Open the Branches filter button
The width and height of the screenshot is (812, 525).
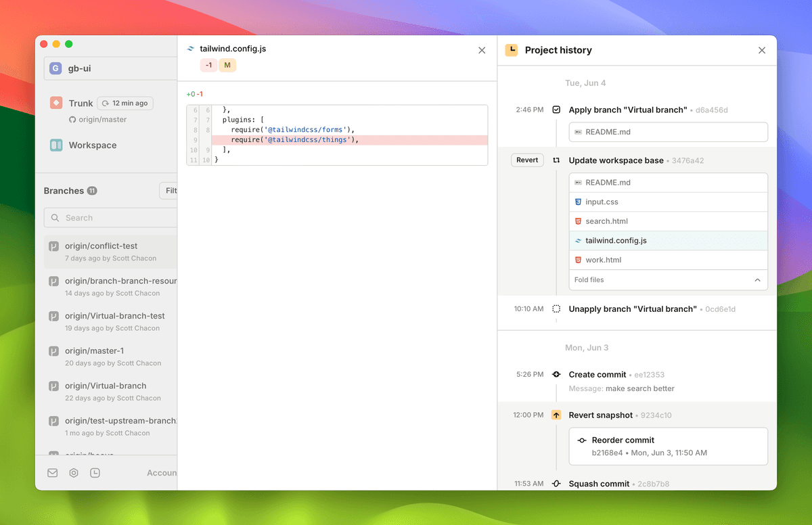(168, 191)
